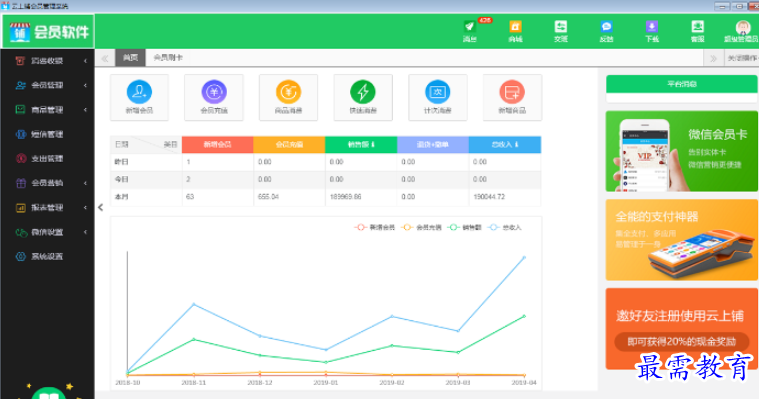Click the 63 new members cell
The width and height of the screenshot is (759, 399).
(x=190, y=197)
